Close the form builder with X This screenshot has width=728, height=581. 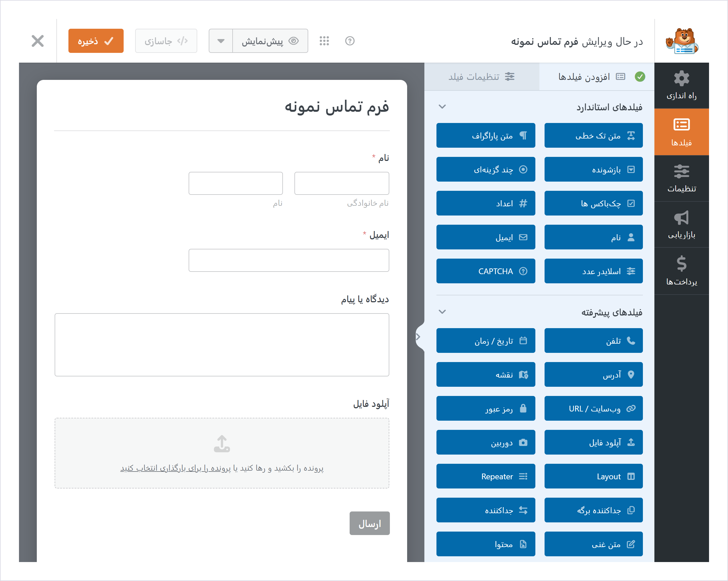(37, 41)
